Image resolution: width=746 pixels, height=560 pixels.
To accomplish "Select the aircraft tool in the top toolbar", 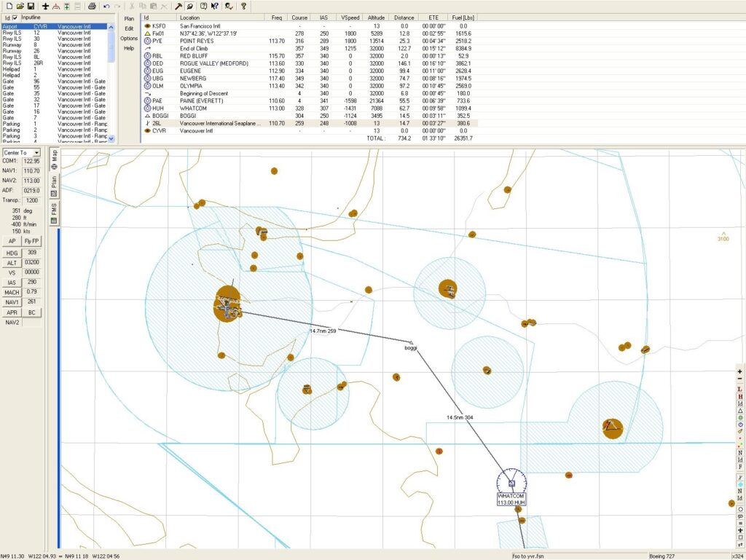I will 46,6.
